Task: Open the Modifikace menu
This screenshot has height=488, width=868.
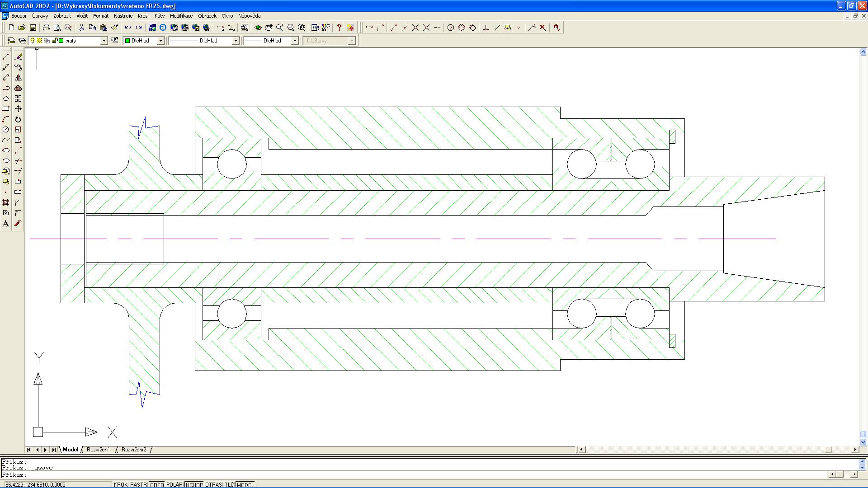Action: (181, 16)
